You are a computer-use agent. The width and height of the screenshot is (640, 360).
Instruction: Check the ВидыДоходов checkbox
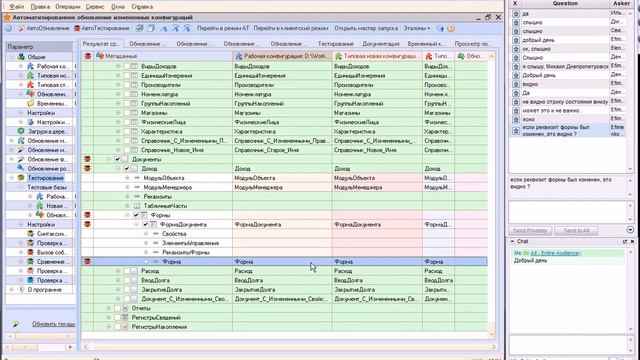[127, 66]
